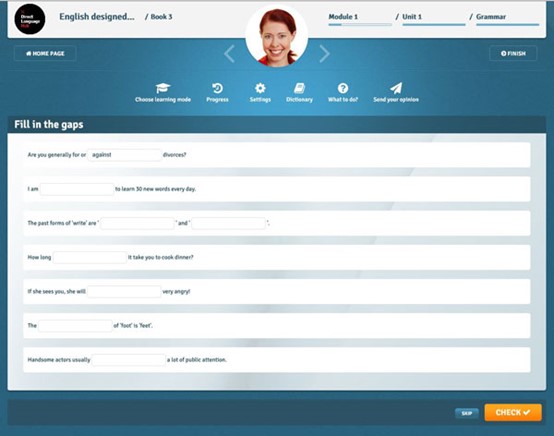Click the Unit 1 progress bar
The height and width of the screenshot is (436, 554).
point(434,25)
